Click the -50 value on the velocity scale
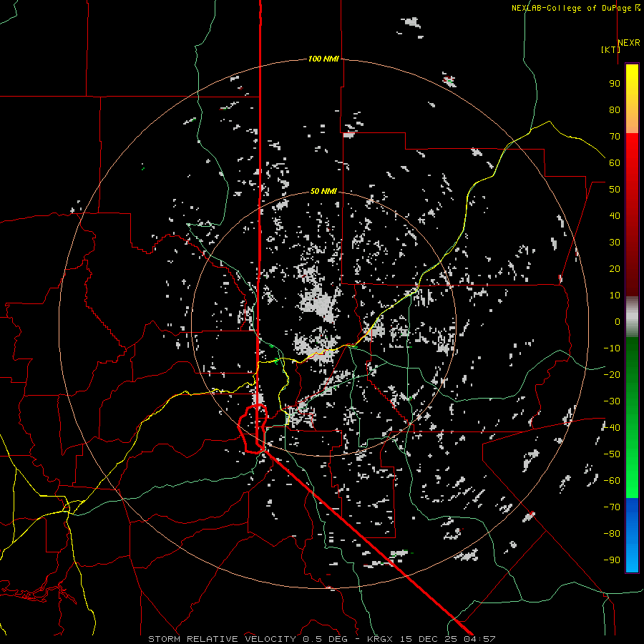The height and width of the screenshot is (644, 644). pos(612,454)
